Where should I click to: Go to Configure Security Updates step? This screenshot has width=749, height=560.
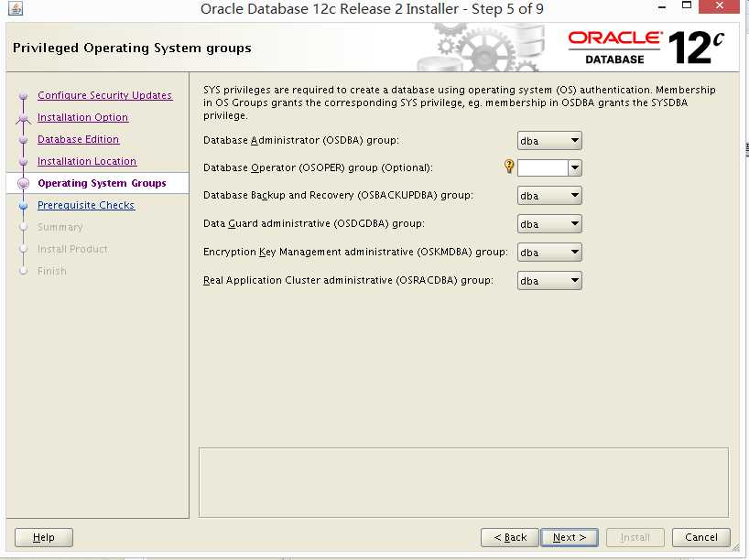tap(105, 95)
